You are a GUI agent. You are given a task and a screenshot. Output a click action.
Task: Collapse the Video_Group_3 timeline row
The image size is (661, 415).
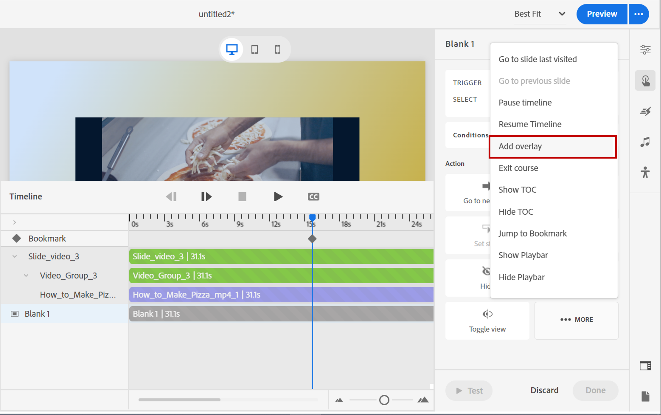28,275
